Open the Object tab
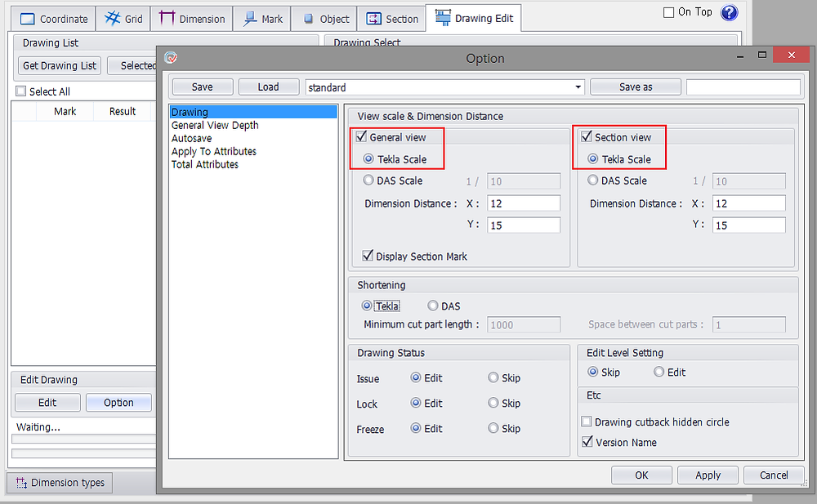817x504 pixels. coord(324,19)
